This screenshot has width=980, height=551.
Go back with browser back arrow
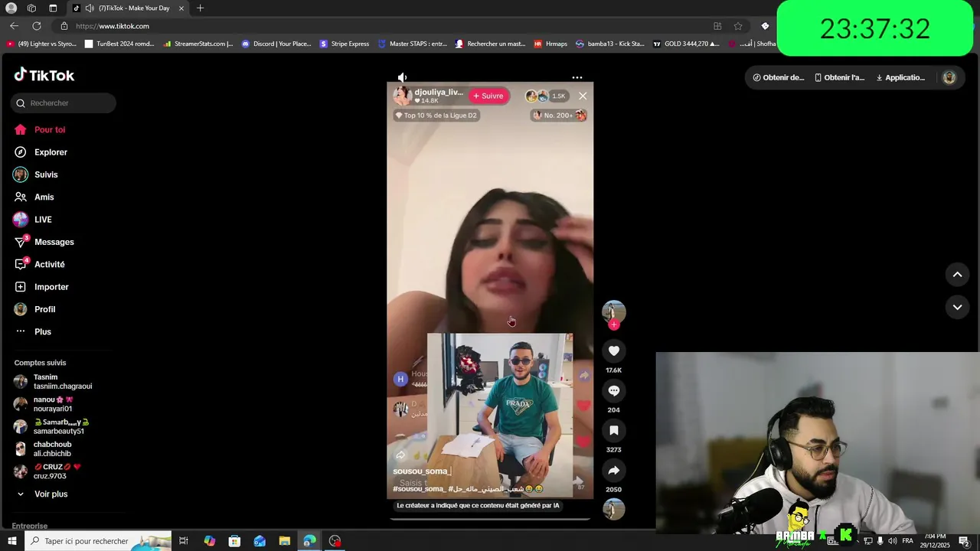pos(14,26)
